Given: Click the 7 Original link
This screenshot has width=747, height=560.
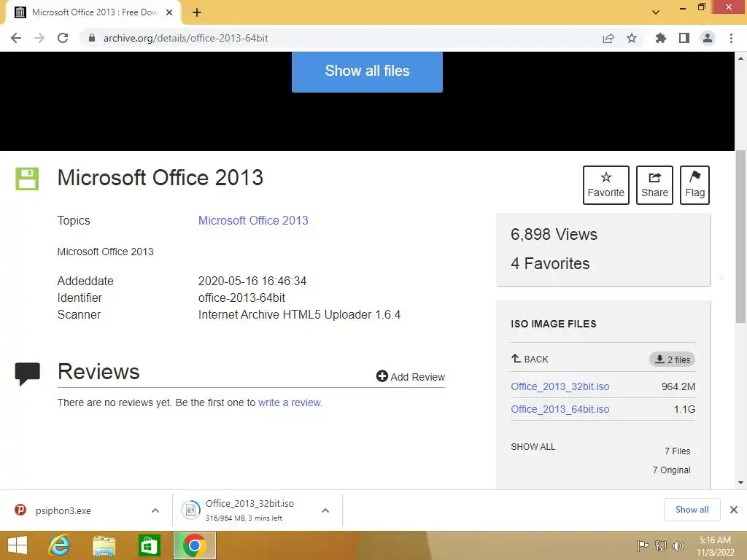Looking at the screenshot, I should point(671,470).
